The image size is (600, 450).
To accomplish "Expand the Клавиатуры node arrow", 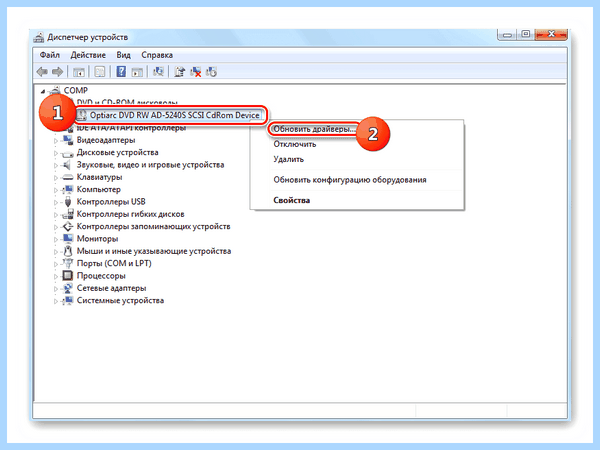I will click(56, 178).
